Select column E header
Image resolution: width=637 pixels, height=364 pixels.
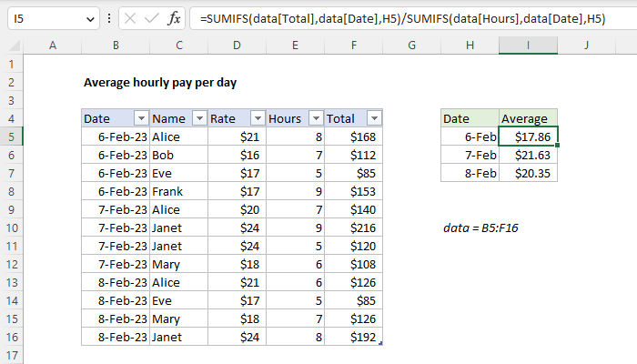click(x=296, y=45)
